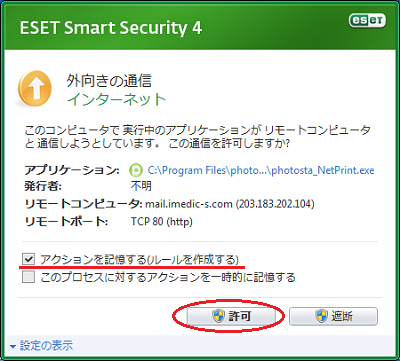
Task: Click the shield icon on 遮断 button
Action: coord(321,316)
